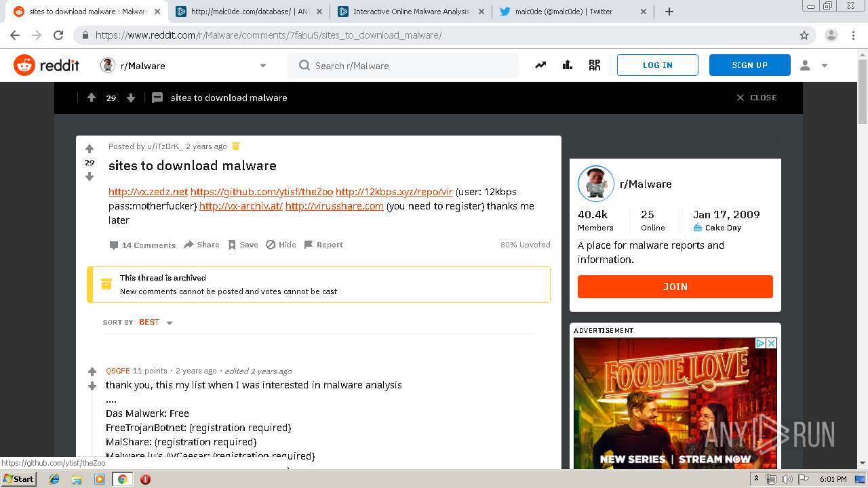Click the LOG IN button
Image resolution: width=868 pixels, height=488 pixels.
[x=658, y=65]
